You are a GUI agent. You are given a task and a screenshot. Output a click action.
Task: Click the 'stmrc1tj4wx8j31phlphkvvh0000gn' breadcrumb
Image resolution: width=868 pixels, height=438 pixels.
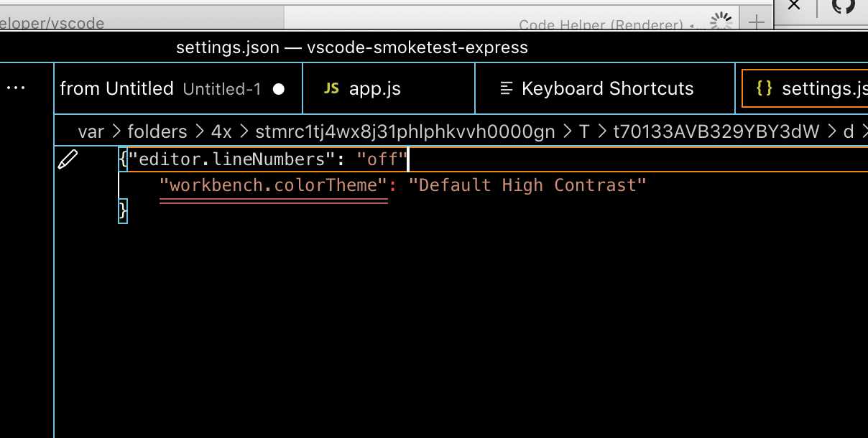coord(405,131)
